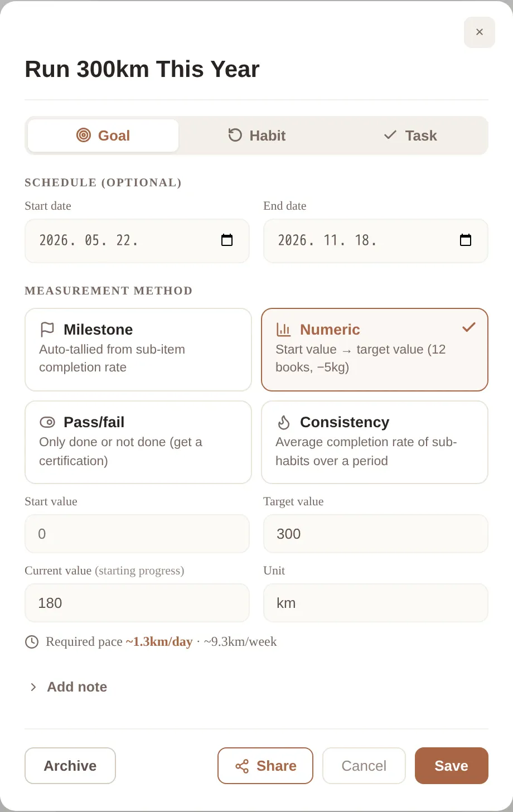Select the Milestone measurement method
The image size is (513, 812).
click(x=138, y=350)
